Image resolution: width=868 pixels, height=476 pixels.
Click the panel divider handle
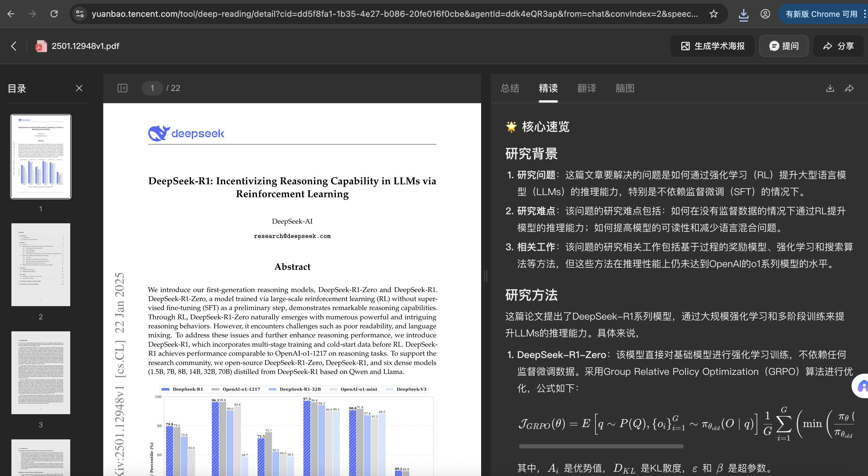486,276
